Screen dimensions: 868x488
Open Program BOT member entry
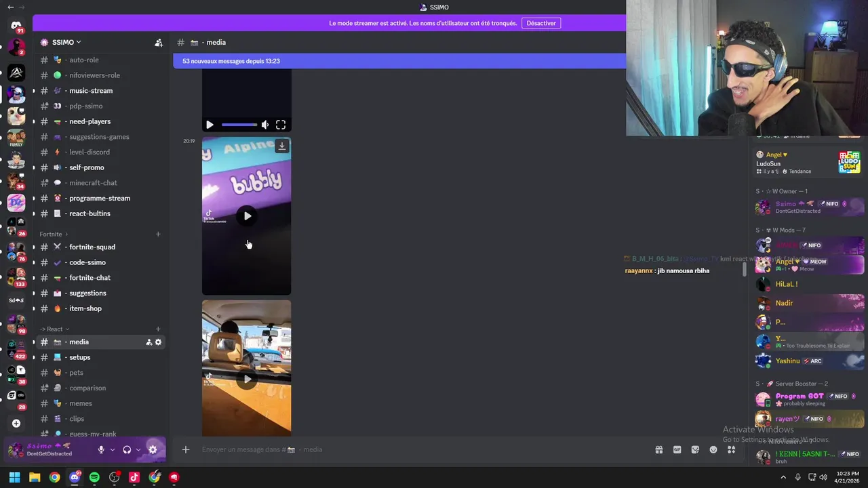point(810,399)
